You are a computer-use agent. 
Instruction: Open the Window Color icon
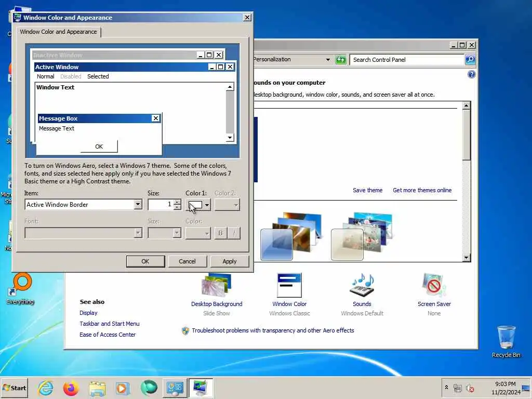click(x=289, y=285)
